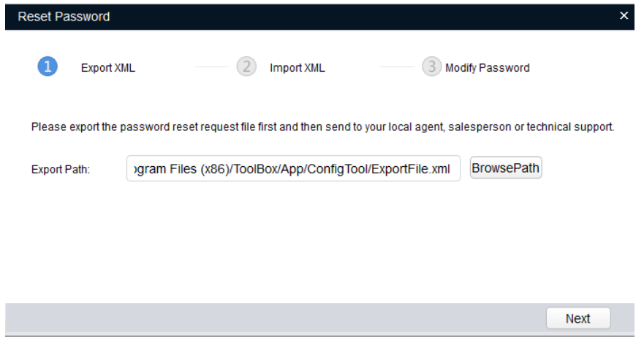
Task: Click the blue step 1 circle
Action: 48,67
